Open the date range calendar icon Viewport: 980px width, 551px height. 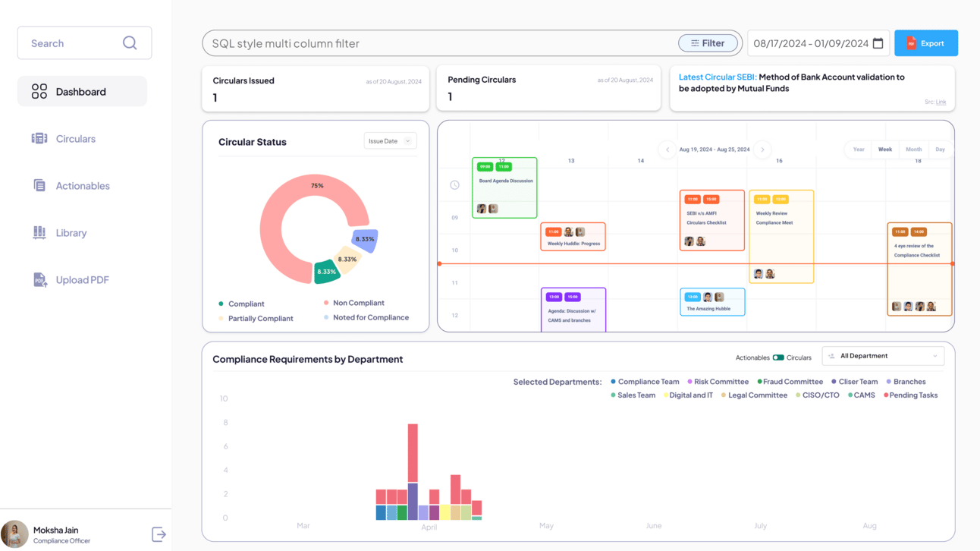coord(878,43)
